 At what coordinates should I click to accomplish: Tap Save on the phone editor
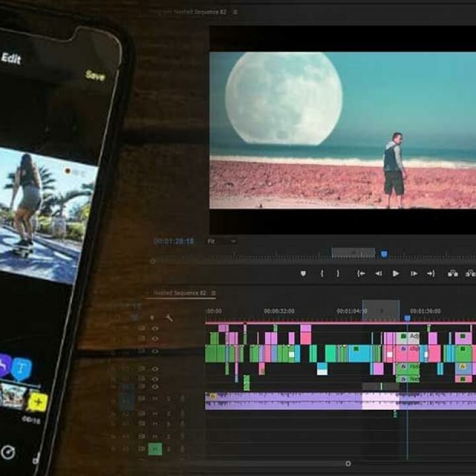click(95, 75)
